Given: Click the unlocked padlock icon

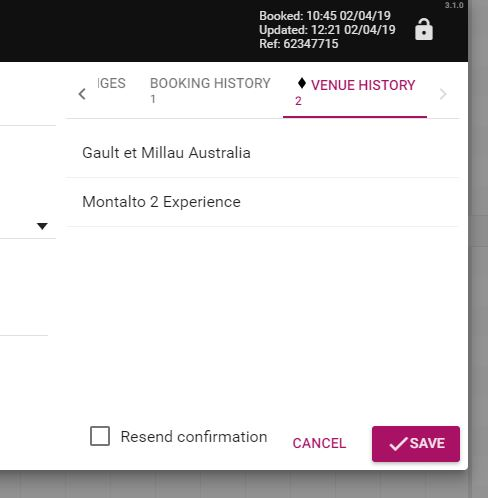Looking at the screenshot, I should [x=424, y=30].
